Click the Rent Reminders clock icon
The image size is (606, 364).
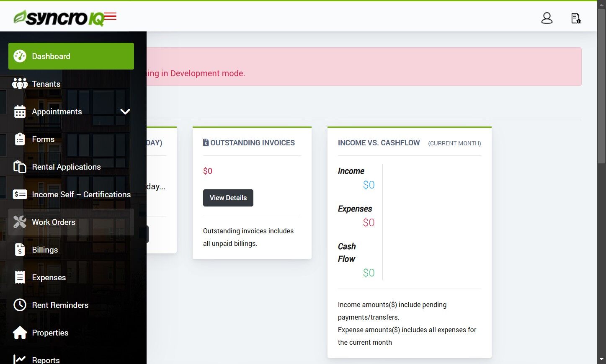pos(20,305)
